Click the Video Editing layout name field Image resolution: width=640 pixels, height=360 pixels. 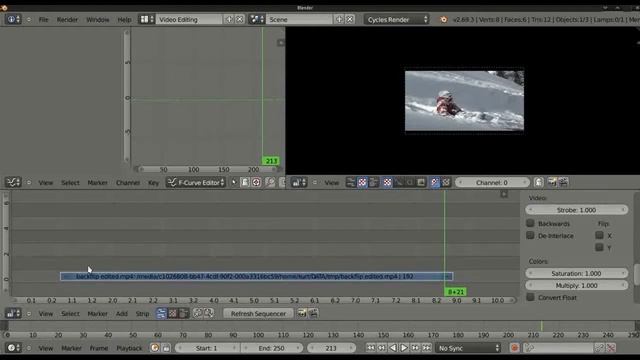click(190, 19)
